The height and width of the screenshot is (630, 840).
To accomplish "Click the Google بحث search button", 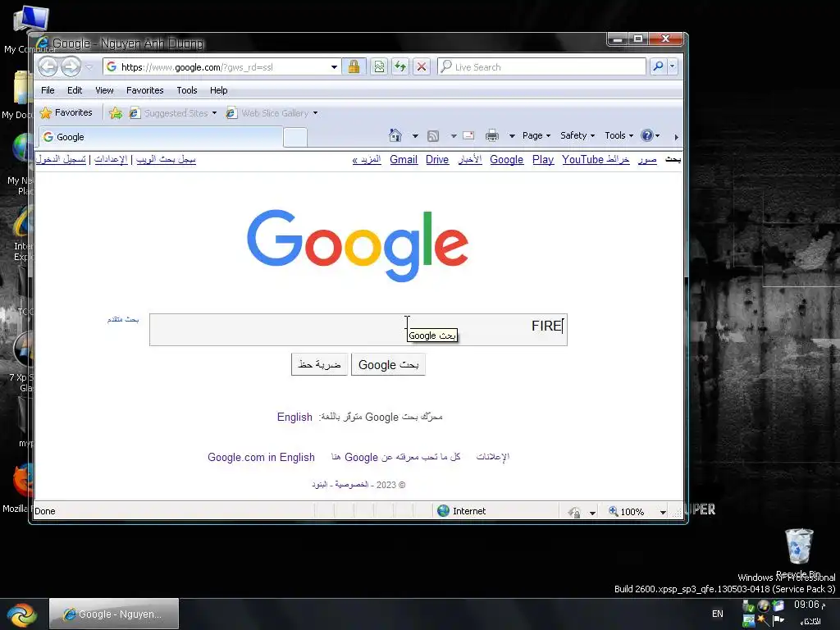I will coord(388,365).
